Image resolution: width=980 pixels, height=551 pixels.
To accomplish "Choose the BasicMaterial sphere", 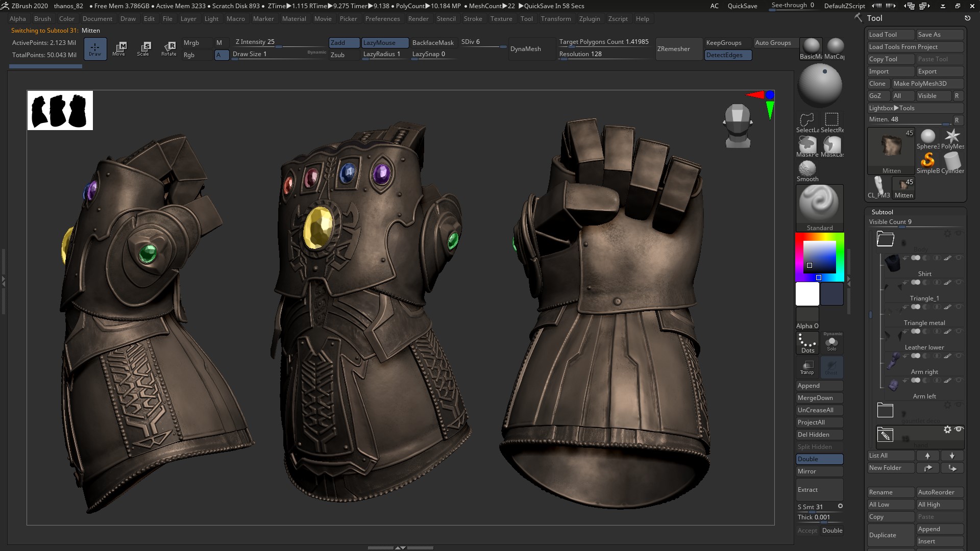I will tap(811, 48).
